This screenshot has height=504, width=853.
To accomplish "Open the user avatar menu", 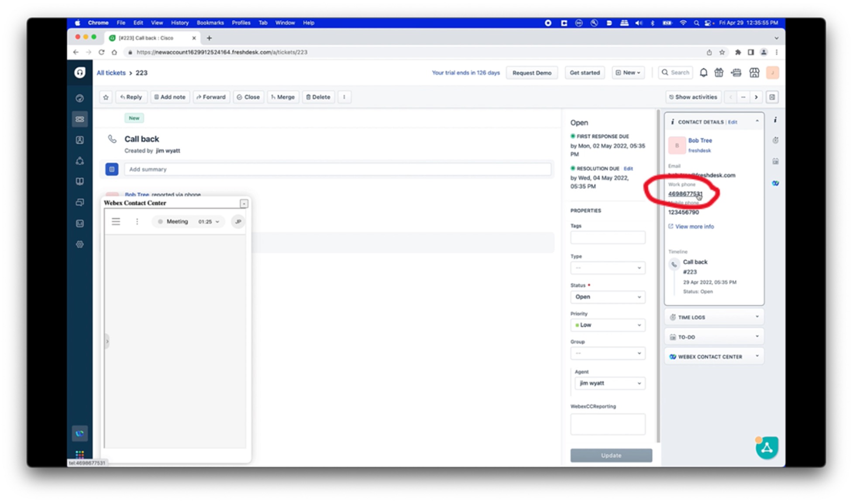I will 772,73.
